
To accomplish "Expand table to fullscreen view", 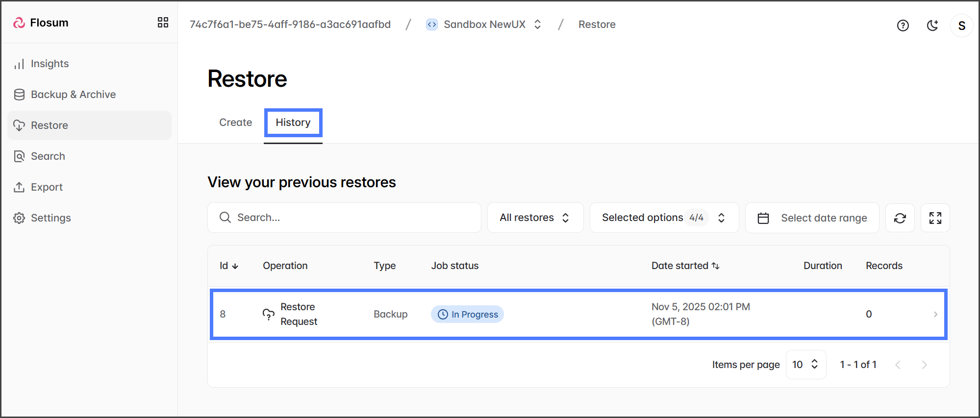I will (x=935, y=218).
